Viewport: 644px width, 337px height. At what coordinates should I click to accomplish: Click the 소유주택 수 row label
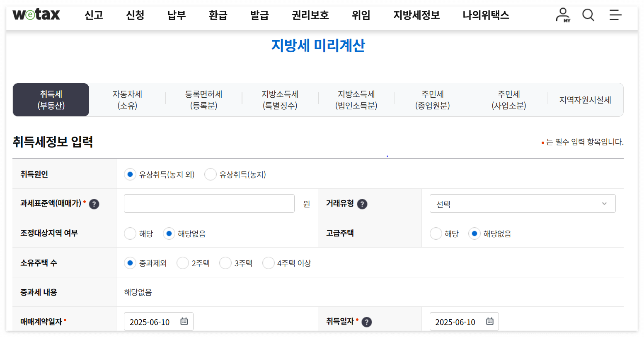pos(39,263)
